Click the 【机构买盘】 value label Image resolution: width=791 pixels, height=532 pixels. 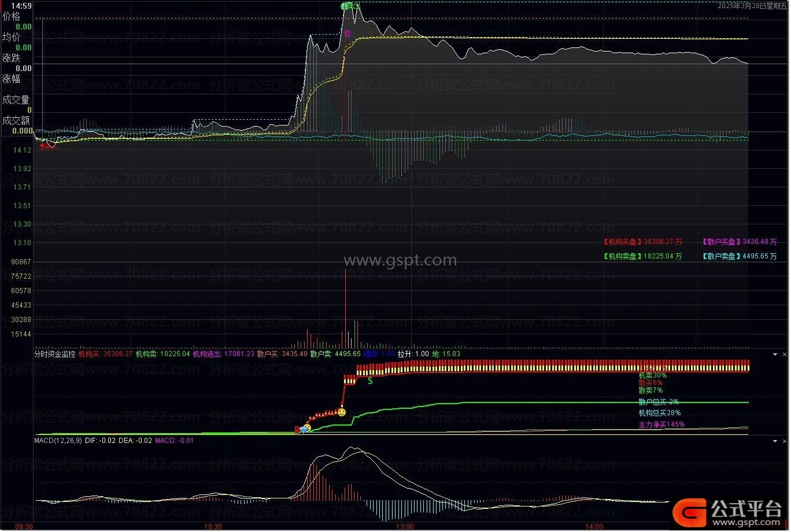642,242
